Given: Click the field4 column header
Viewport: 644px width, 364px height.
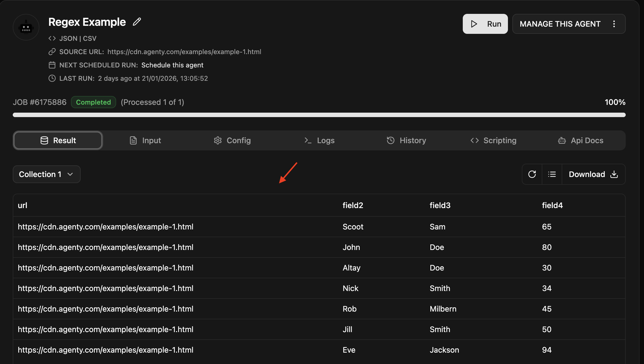Looking at the screenshot, I should click(x=552, y=205).
